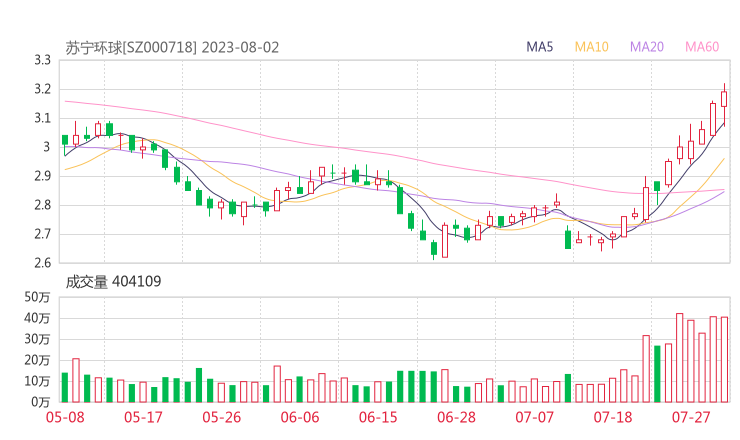Click the 2.9 price axis label
The image size is (740, 440).
[42, 177]
